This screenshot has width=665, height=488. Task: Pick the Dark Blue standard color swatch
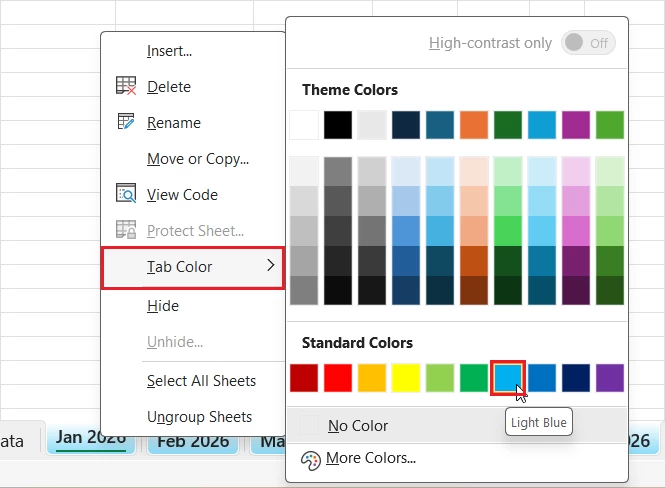(x=576, y=378)
